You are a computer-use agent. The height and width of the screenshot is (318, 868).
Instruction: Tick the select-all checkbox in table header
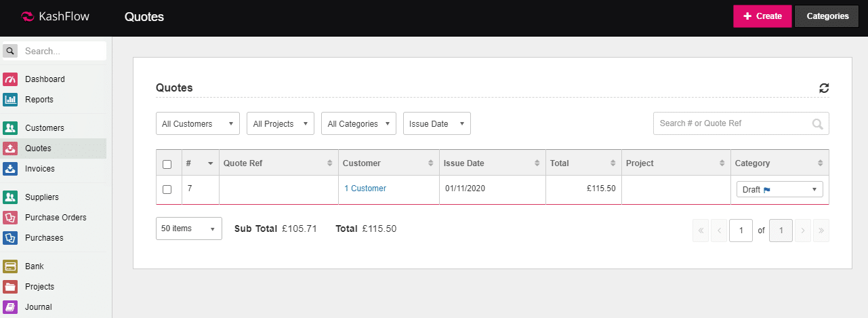pos(167,164)
